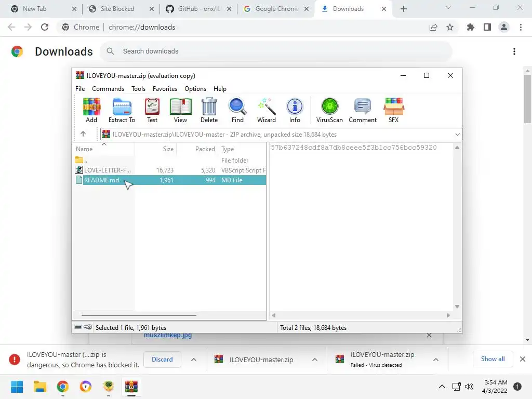The height and width of the screenshot is (399, 532).
Task: Click the file list horizontal scrollbar
Action: click(x=139, y=315)
